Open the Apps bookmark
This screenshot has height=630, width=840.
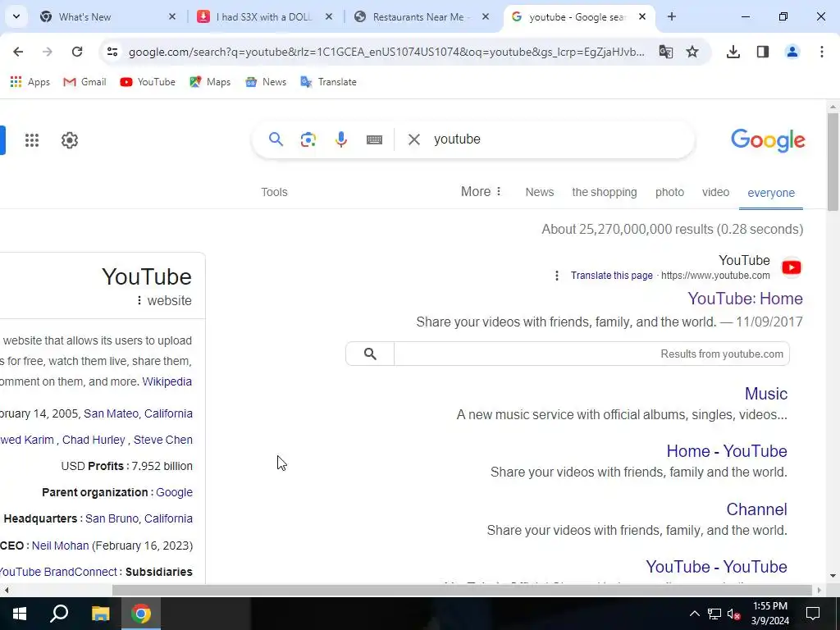[30, 82]
